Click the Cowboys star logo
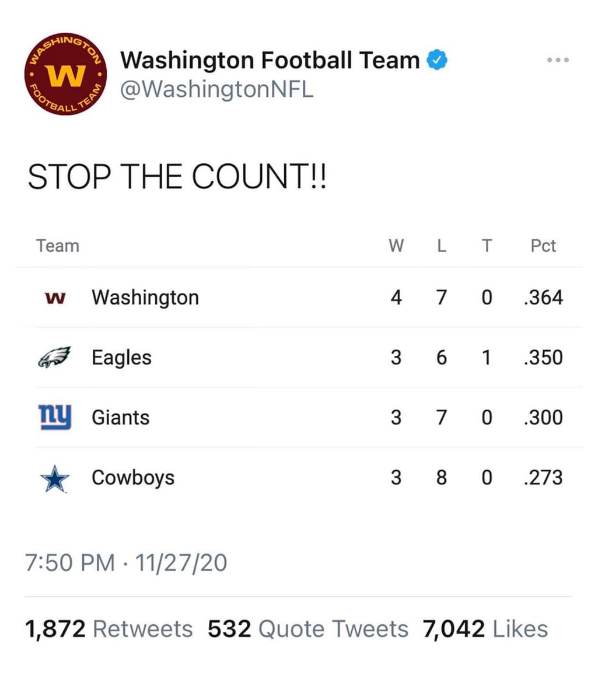The width and height of the screenshot is (598, 700). pos(55,478)
